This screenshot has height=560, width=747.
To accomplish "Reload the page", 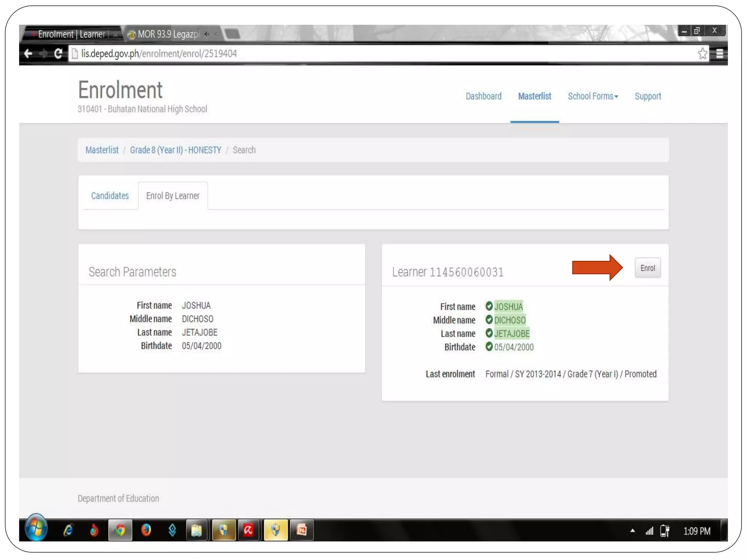I will pos(58,54).
